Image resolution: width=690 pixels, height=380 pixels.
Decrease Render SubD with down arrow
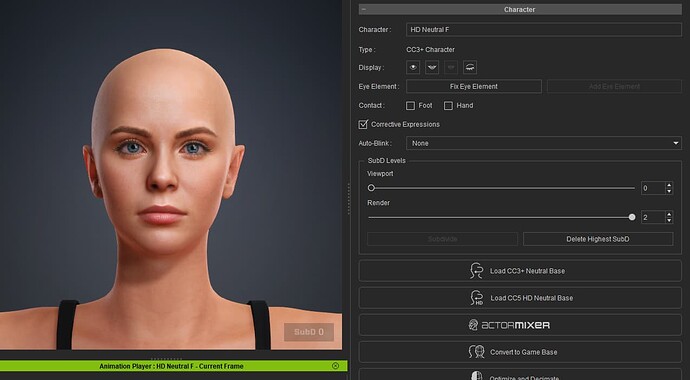[x=669, y=220]
